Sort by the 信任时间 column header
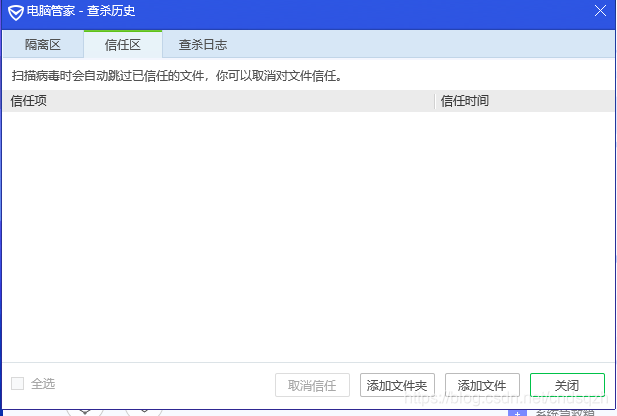 tap(525, 101)
